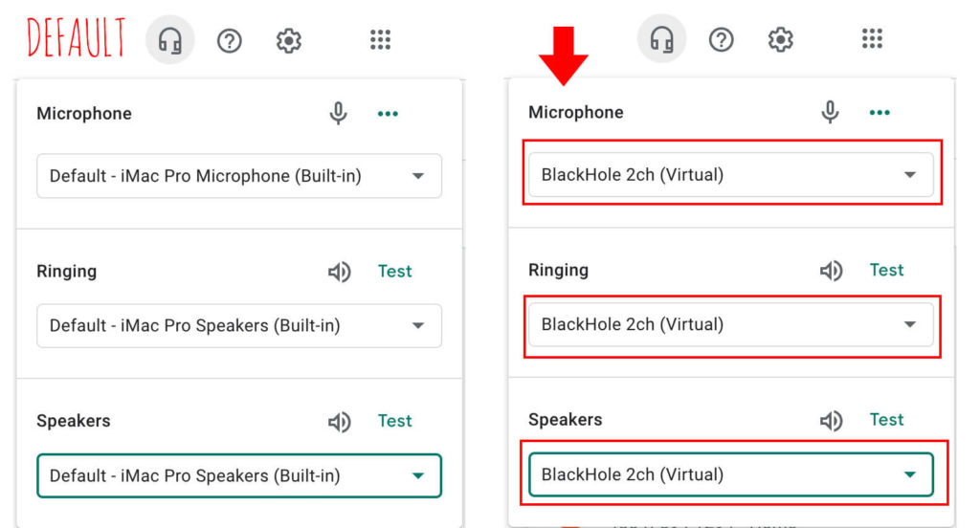Open the right Speakers BlackHole 2ch dropdown
This screenshot has width=980, height=528.
coord(731,474)
